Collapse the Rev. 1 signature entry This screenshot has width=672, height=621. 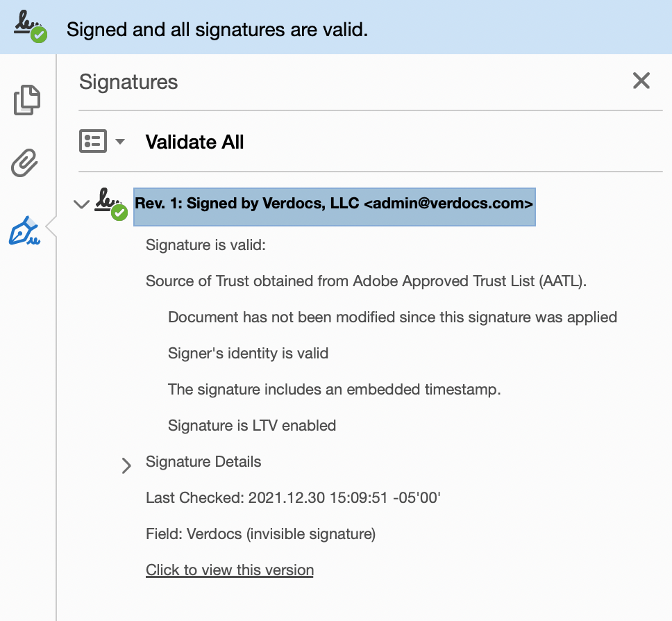coord(82,204)
